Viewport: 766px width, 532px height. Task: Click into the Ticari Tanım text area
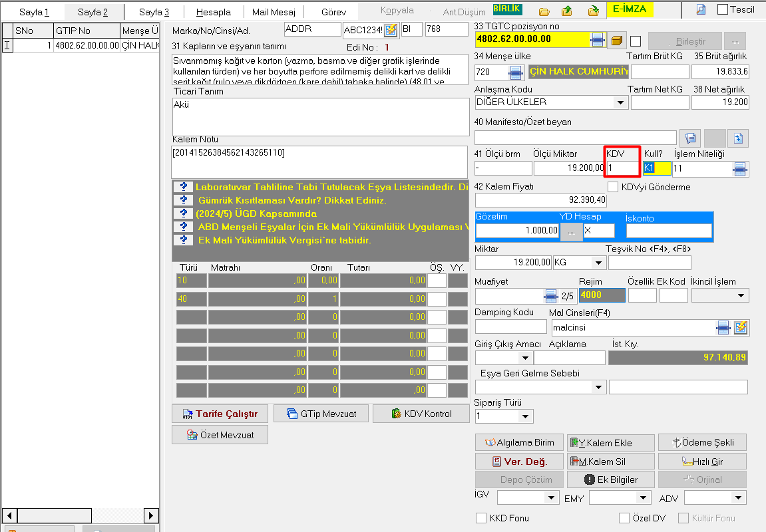coord(321,116)
